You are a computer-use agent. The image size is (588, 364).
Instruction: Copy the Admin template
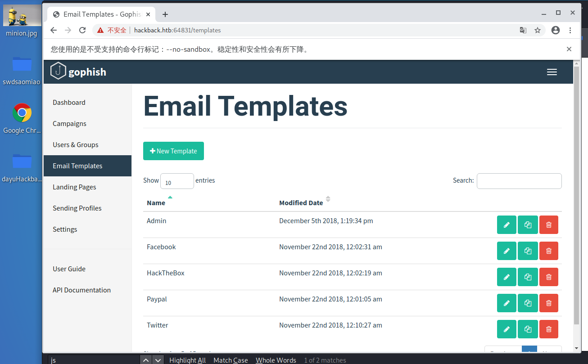tap(528, 225)
